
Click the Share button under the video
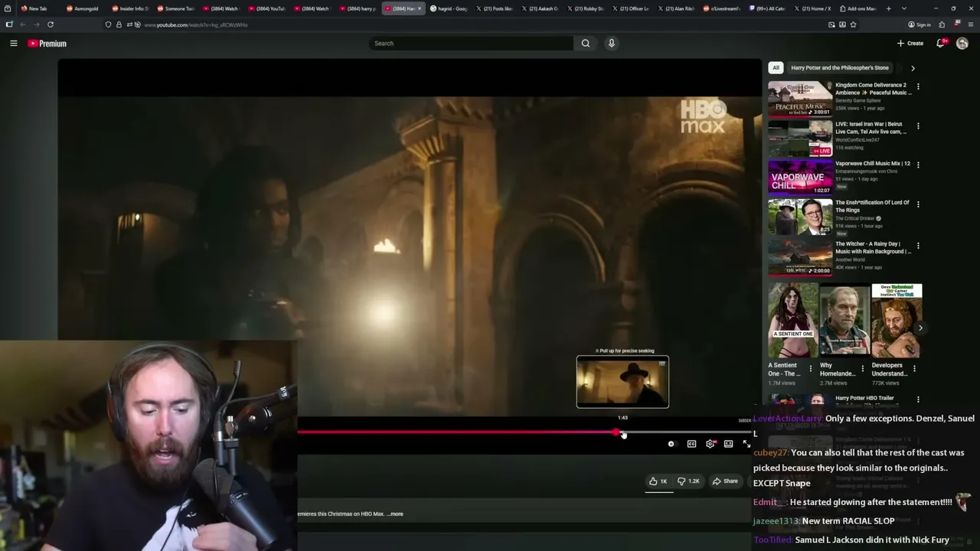tap(725, 481)
